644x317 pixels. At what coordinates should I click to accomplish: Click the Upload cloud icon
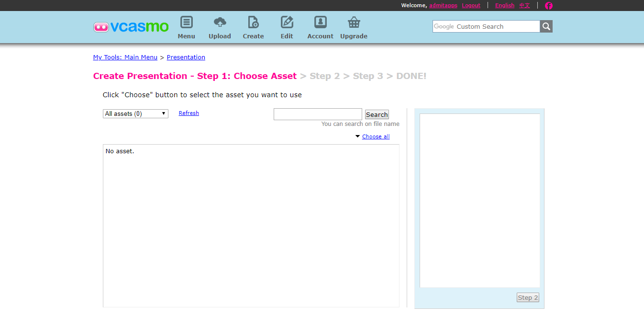pyautogui.click(x=220, y=22)
